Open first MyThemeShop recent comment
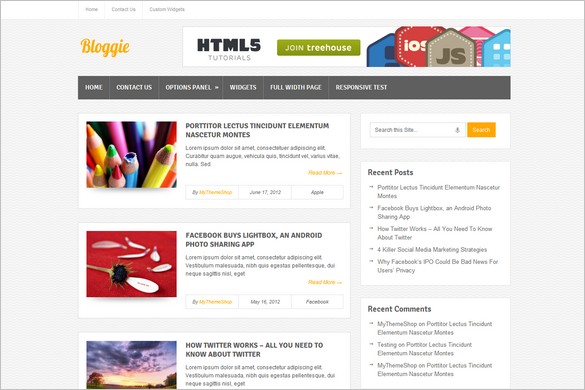585x390 pixels. (x=435, y=328)
